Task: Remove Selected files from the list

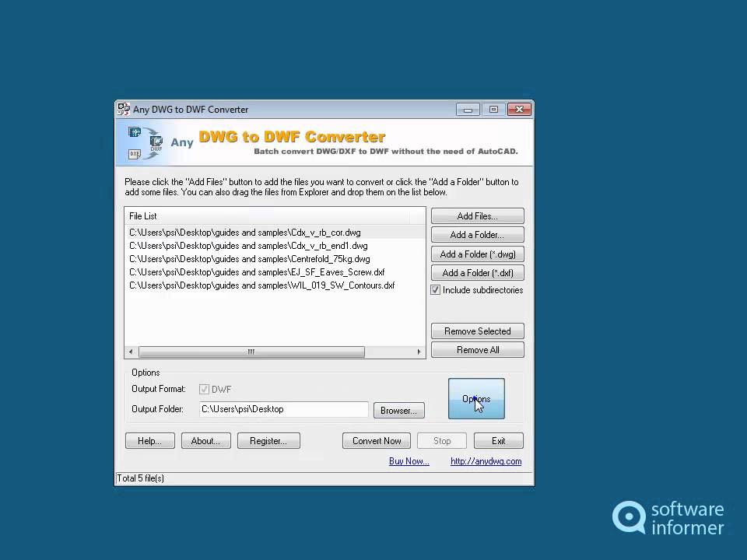Action: 477,331
